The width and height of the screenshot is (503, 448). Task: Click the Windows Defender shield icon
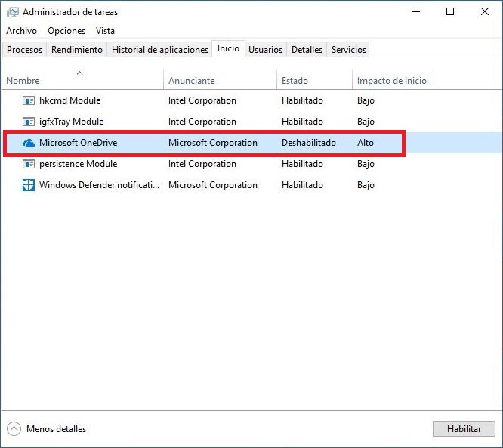[x=29, y=185]
